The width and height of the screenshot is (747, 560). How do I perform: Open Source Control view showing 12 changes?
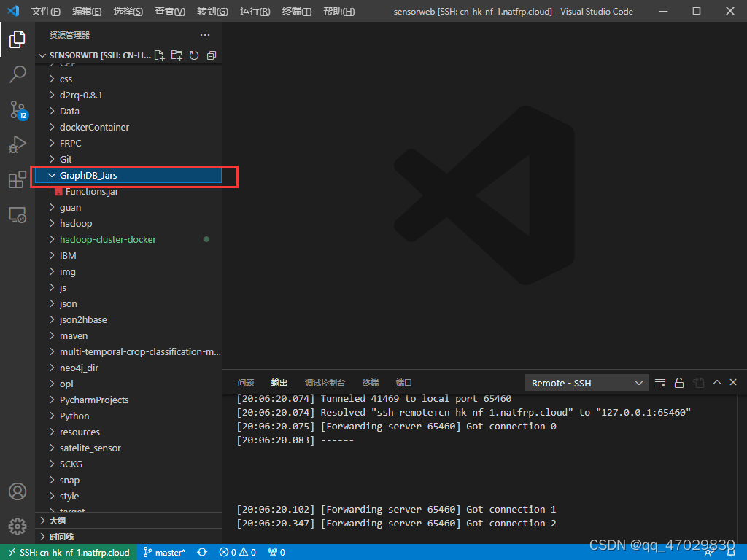(18, 109)
